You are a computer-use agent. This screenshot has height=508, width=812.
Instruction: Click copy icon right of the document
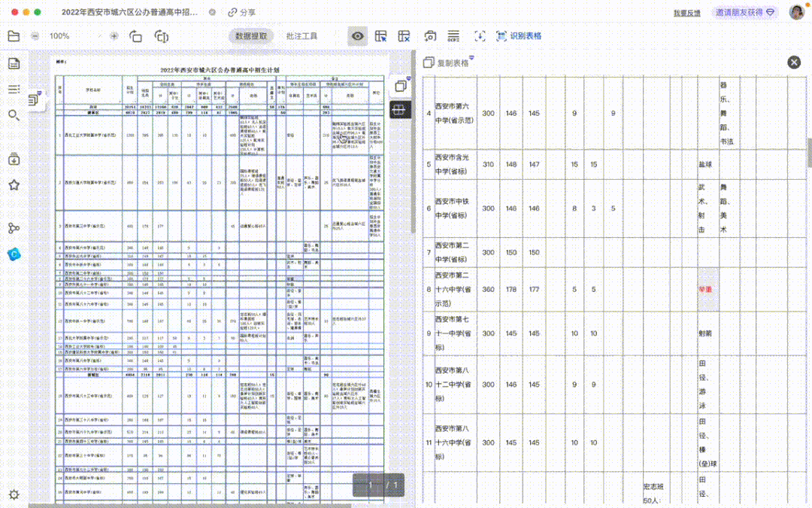coord(400,86)
